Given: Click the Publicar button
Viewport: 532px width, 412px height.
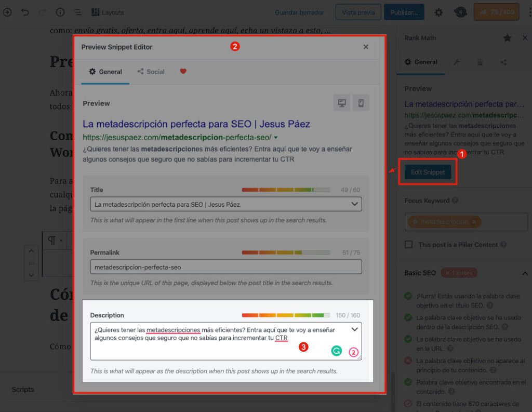Looking at the screenshot, I should [x=404, y=12].
